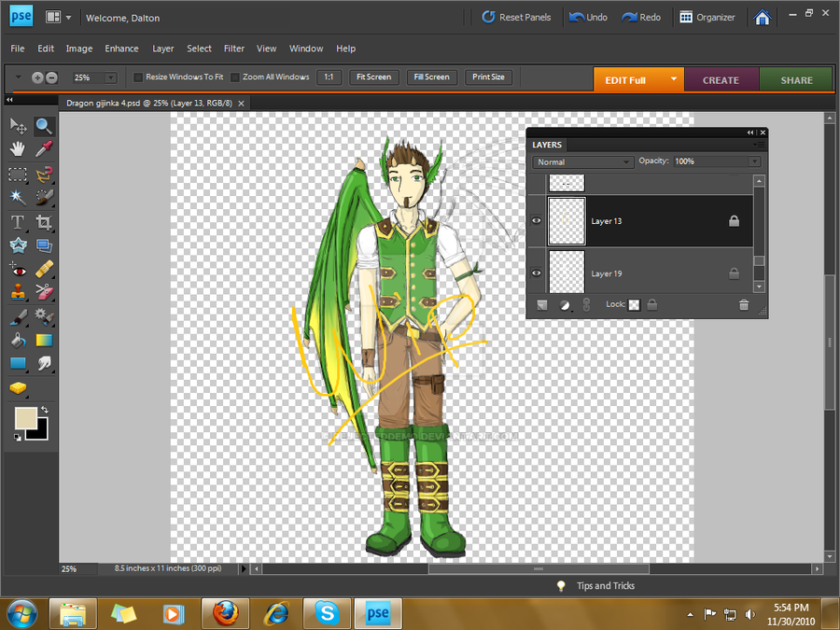Switch to the CREATE tab
This screenshot has height=630, width=840.
click(721, 80)
